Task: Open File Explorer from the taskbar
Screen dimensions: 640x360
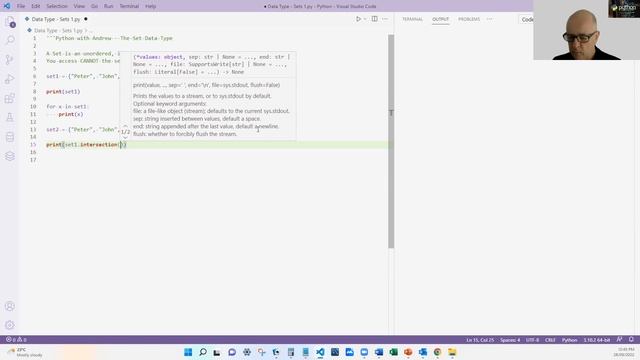Action: [452, 352]
